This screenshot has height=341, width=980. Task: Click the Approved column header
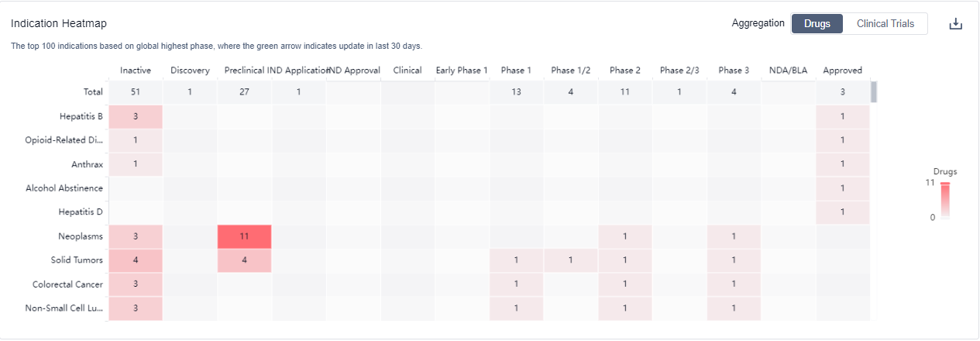pos(842,71)
